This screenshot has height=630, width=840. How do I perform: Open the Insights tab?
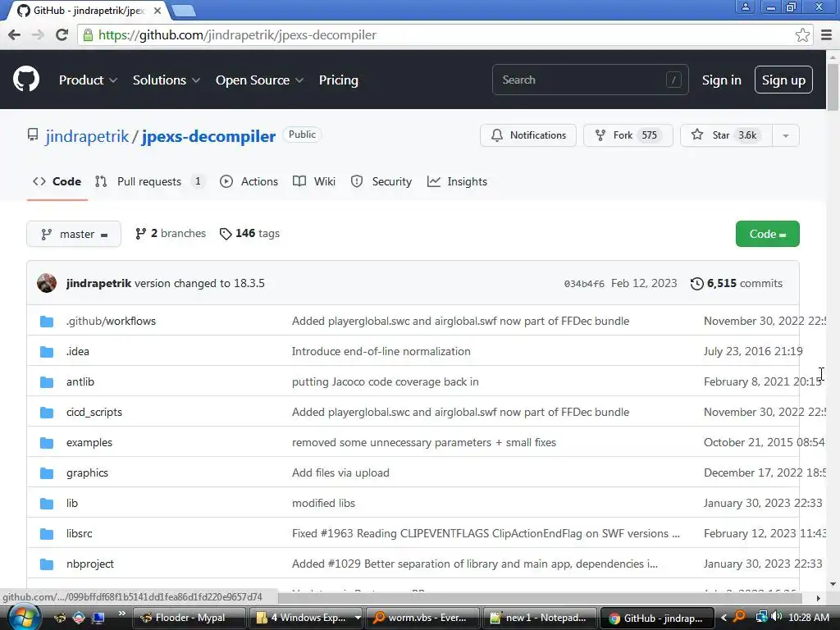[457, 181]
